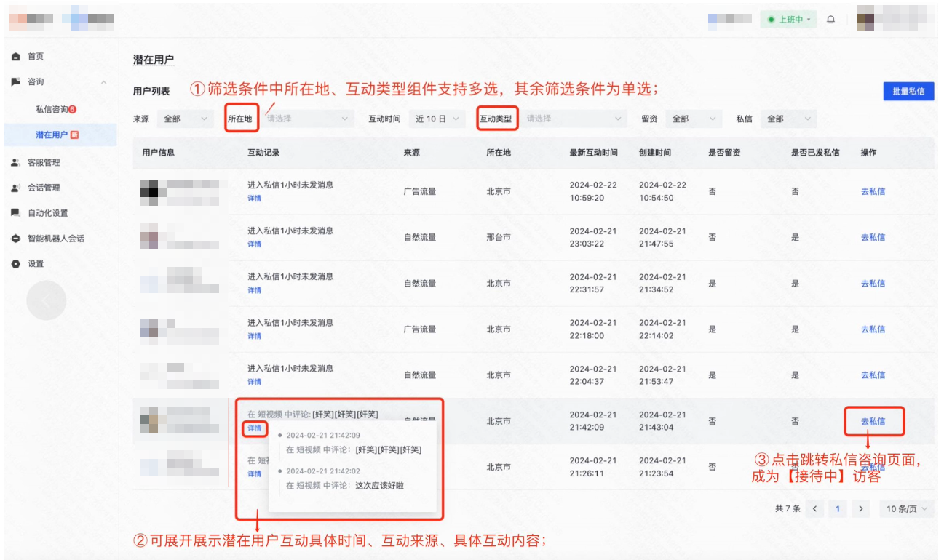This screenshot has width=944, height=560.
Task: Click the 共 7 条 total count
Action: (x=788, y=509)
